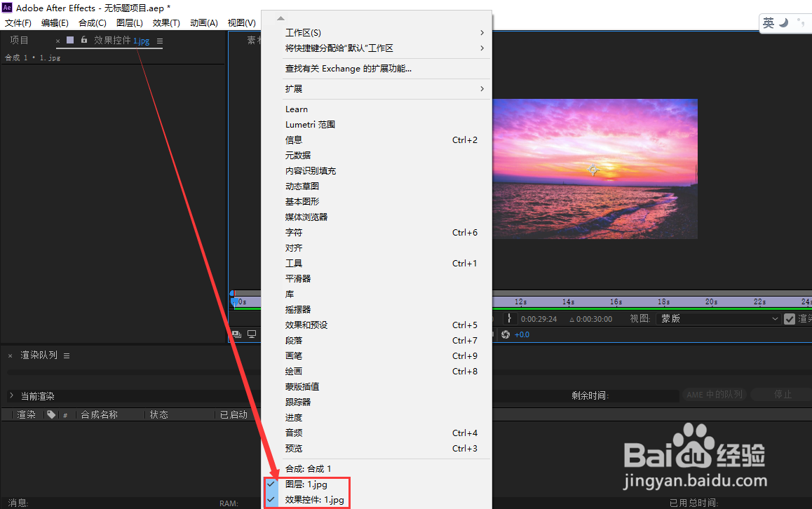Open the Render Queue panel menu icon

coord(67,354)
